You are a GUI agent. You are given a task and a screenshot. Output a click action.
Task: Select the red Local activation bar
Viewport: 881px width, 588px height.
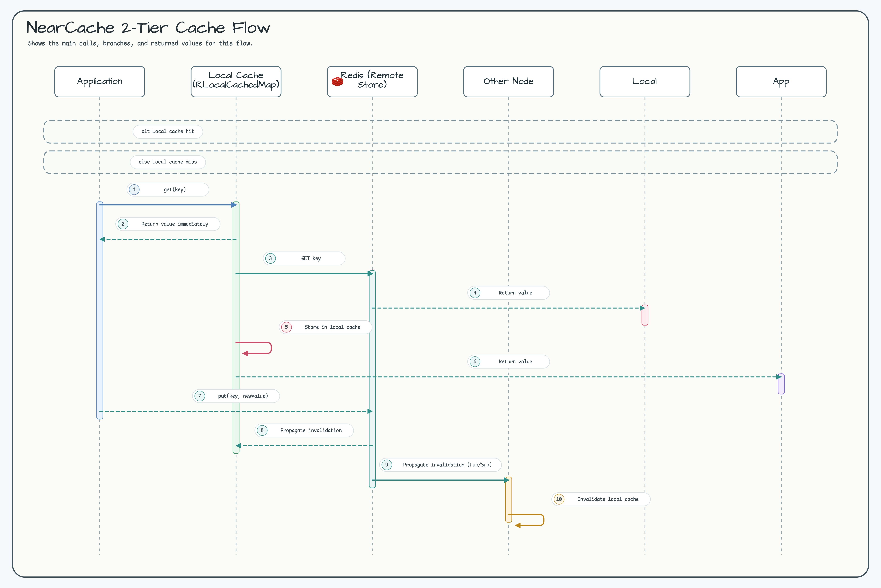(x=645, y=315)
